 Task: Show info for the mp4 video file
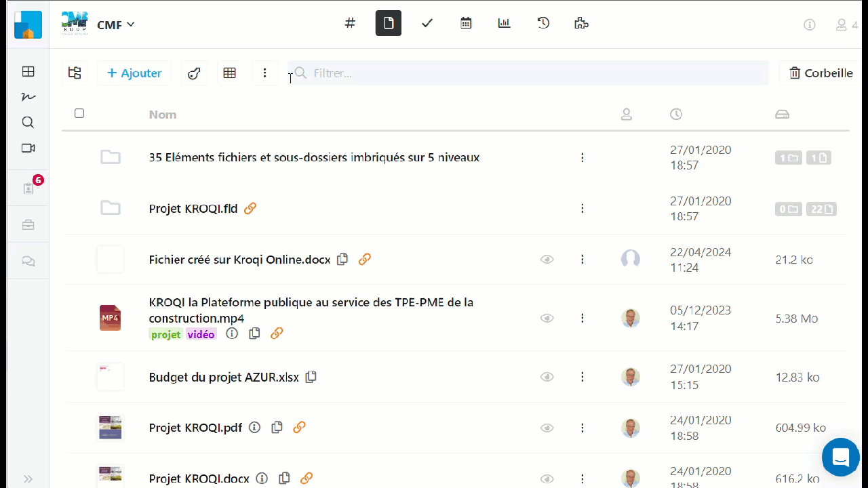tap(232, 333)
